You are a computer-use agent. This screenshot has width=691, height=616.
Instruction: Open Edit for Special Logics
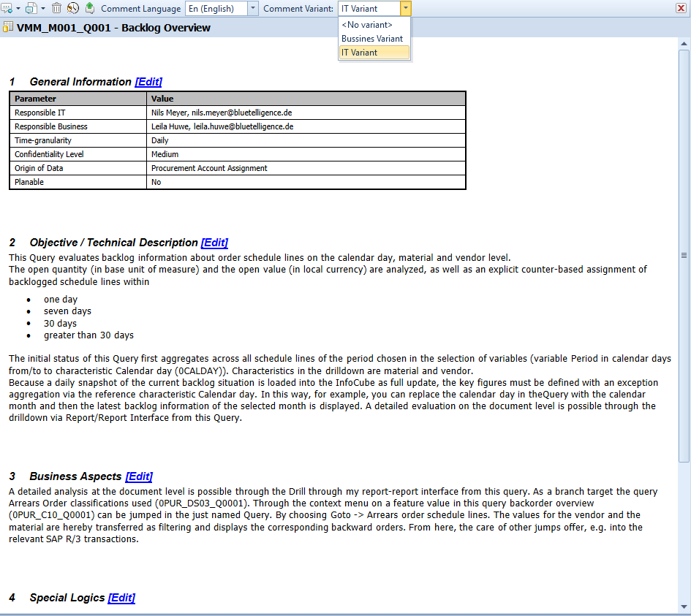[x=121, y=597]
